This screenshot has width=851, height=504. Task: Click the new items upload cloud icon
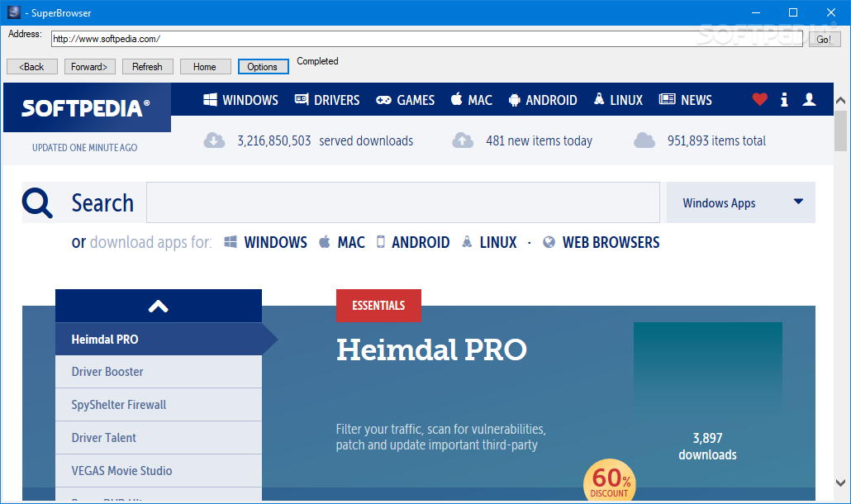pos(463,140)
